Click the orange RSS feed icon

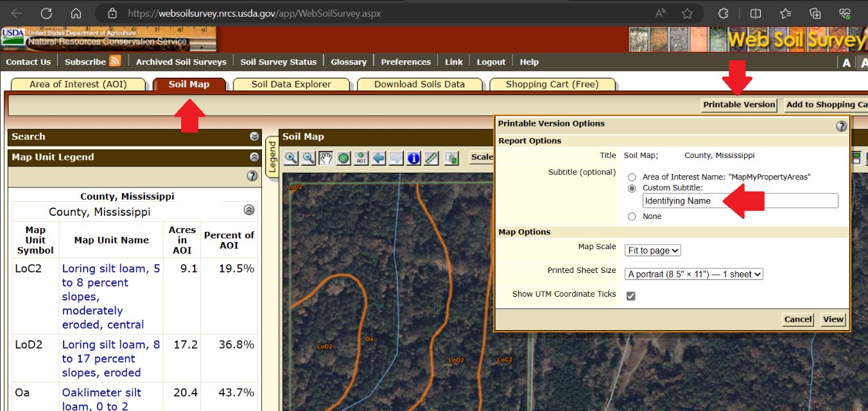click(x=115, y=62)
